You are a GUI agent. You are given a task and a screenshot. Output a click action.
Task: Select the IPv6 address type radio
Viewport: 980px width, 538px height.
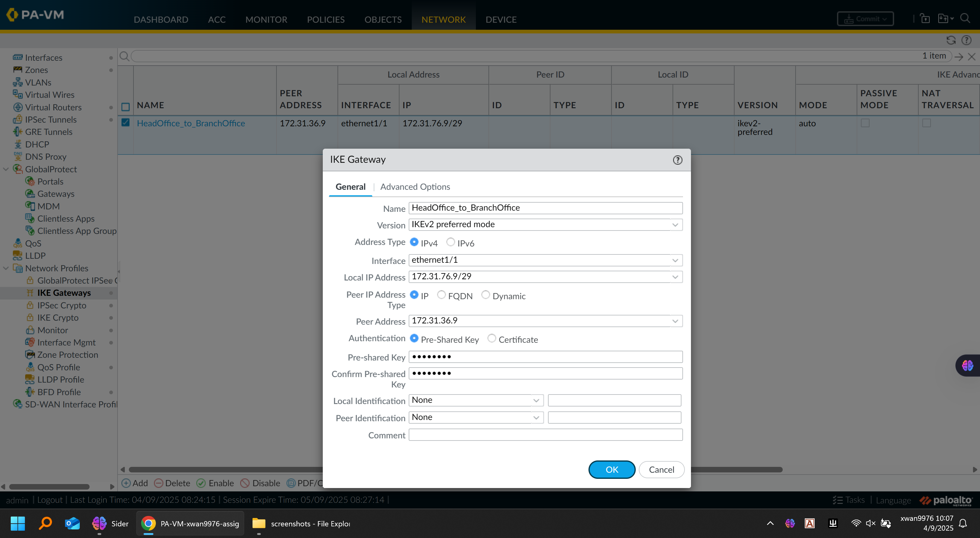click(x=450, y=242)
